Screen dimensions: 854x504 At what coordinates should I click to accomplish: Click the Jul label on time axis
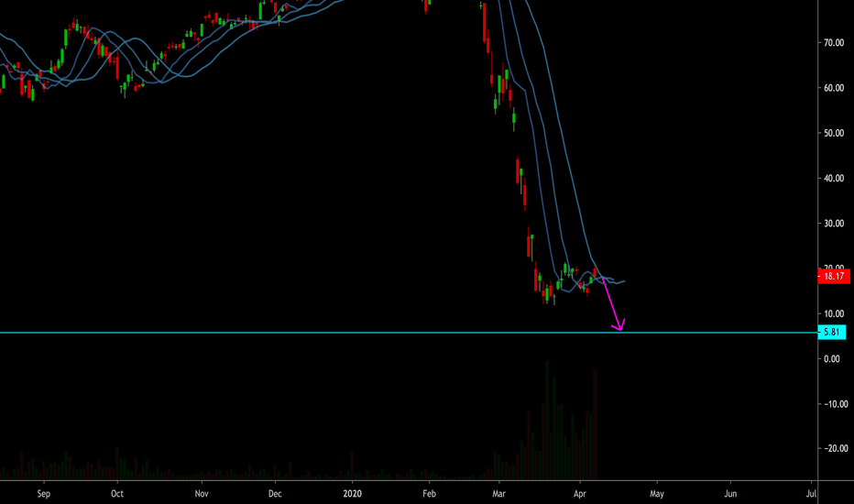point(811,494)
